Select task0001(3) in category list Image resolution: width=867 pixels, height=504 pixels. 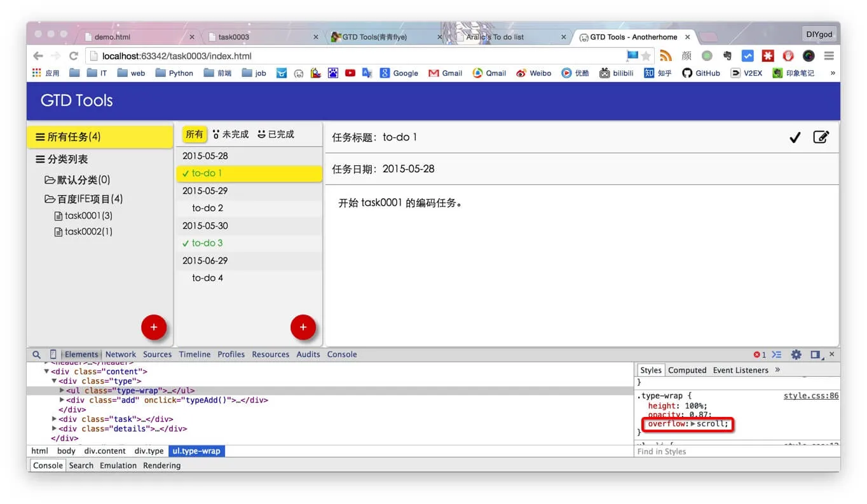88,216
